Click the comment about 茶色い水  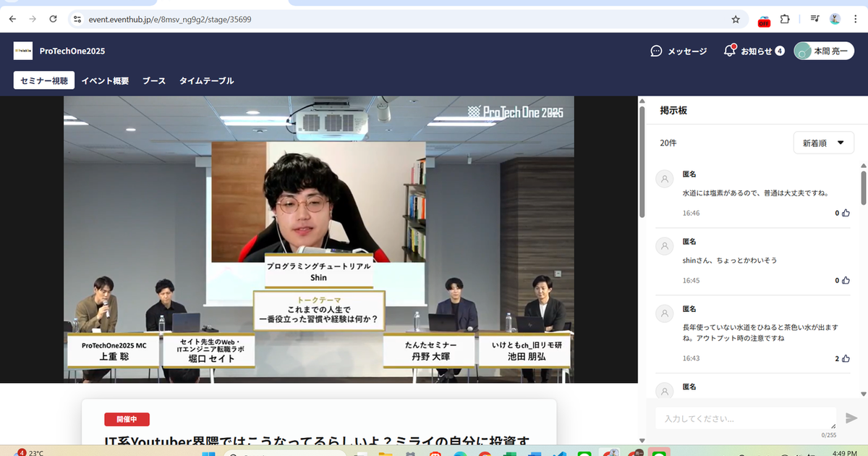760,332
